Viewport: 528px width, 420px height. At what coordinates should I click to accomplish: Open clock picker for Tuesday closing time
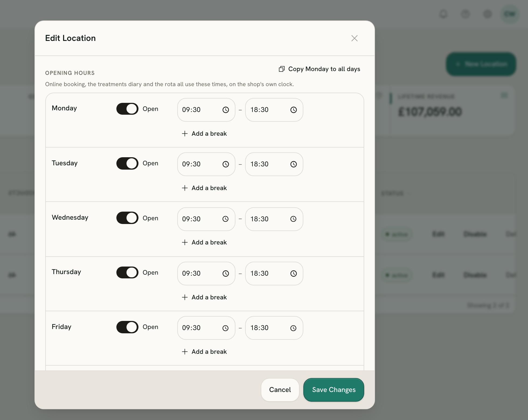point(294,164)
